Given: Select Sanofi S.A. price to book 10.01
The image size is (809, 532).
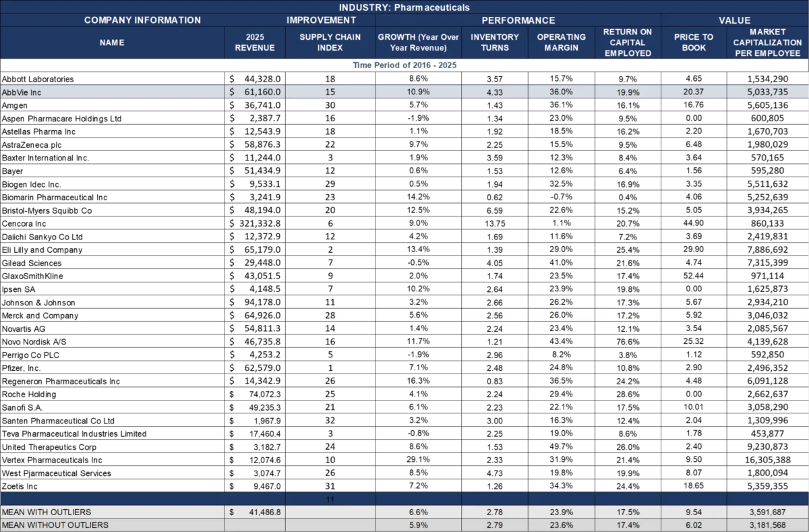Looking at the screenshot, I should point(694,407).
